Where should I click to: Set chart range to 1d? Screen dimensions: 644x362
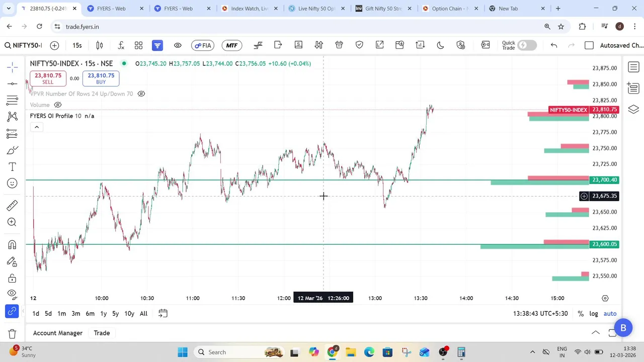(36, 314)
